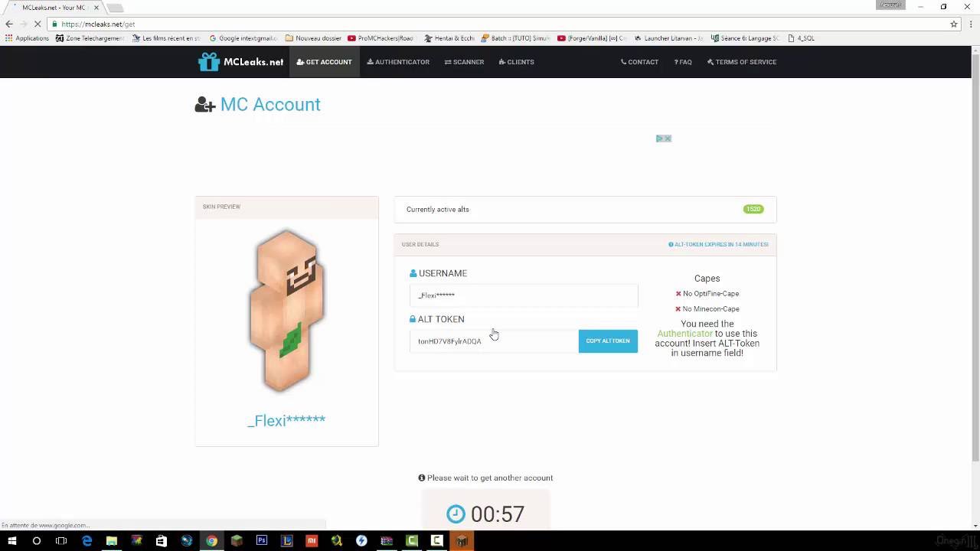The width and height of the screenshot is (980, 551).
Task: Open 'Les films récent' bookmark
Action: pyautogui.click(x=165, y=38)
